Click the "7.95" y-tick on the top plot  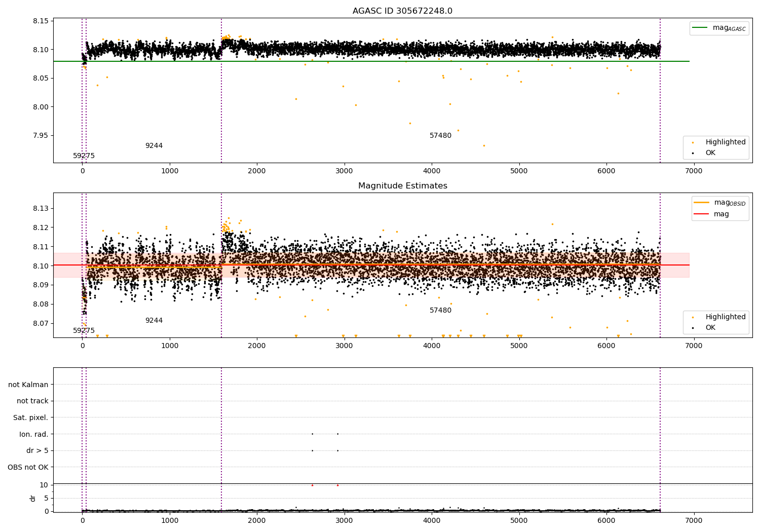click(x=41, y=136)
